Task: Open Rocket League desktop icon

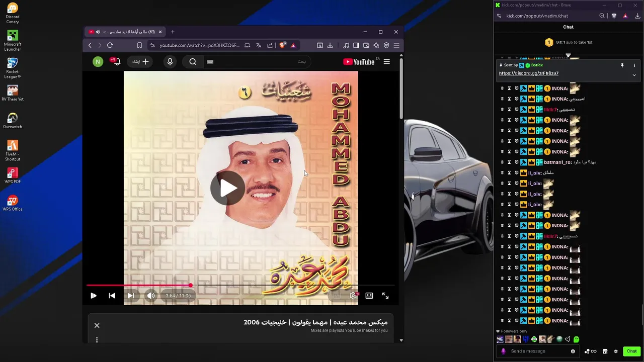Action: [x=13, y=68]
